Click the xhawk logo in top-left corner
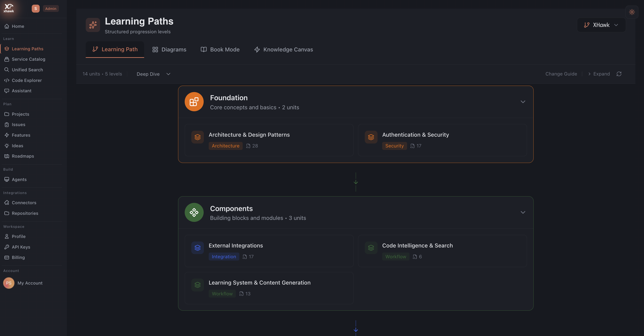644x336 pixels. [9, 8]
